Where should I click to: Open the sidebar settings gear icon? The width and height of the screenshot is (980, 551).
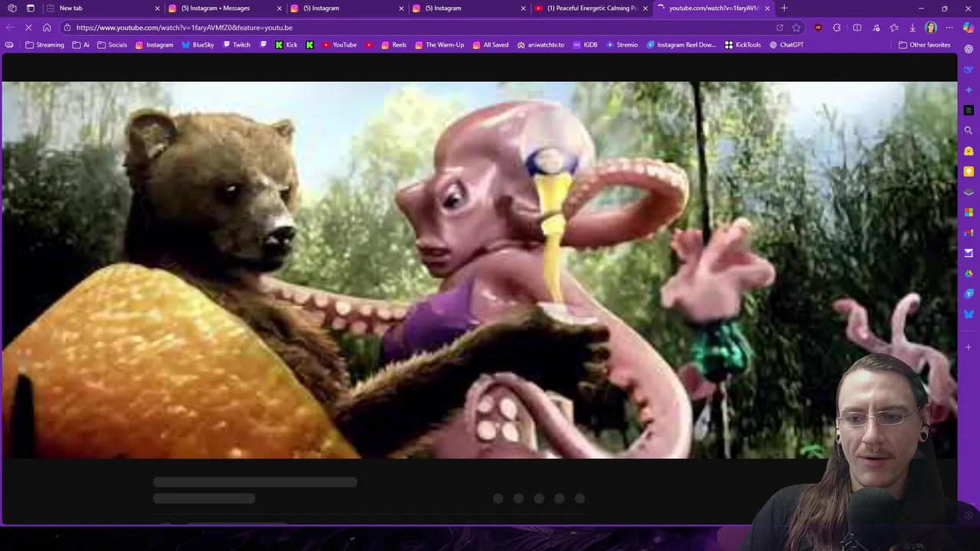click(x=969, y=517)
